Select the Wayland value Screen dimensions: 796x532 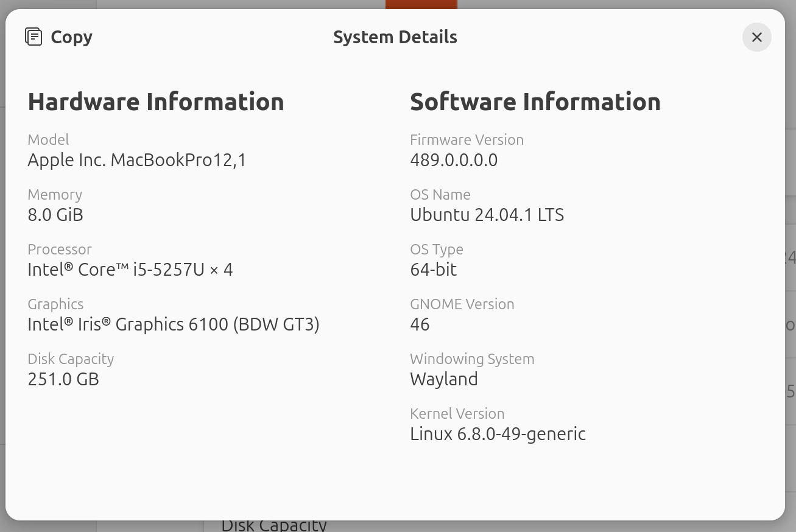444,379
